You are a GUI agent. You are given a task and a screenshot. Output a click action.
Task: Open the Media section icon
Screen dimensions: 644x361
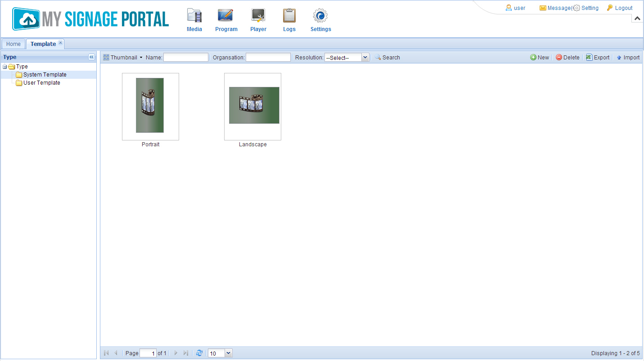(194, 16)
